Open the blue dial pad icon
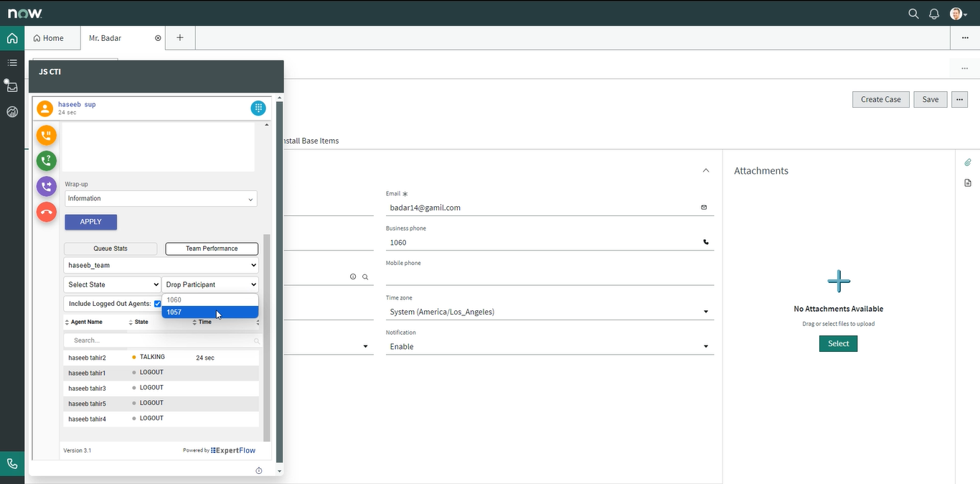This screenshot has width=980, height=484. tap(258, 108)
